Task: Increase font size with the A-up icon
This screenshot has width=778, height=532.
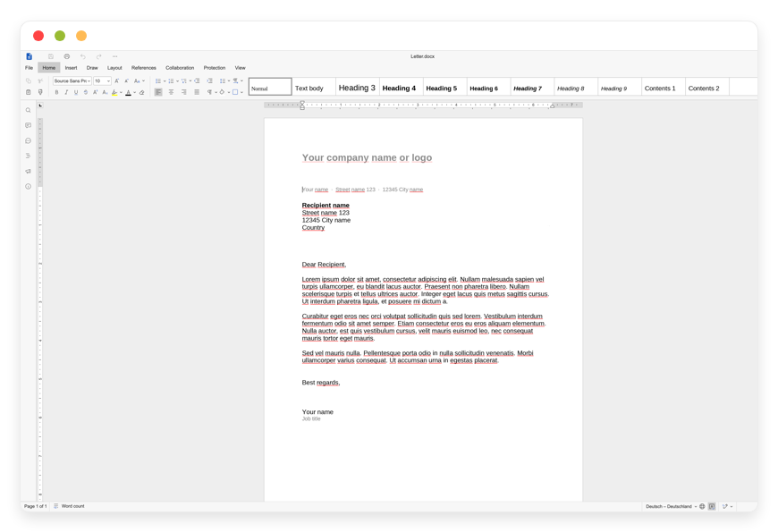Action: pos(116,80)
